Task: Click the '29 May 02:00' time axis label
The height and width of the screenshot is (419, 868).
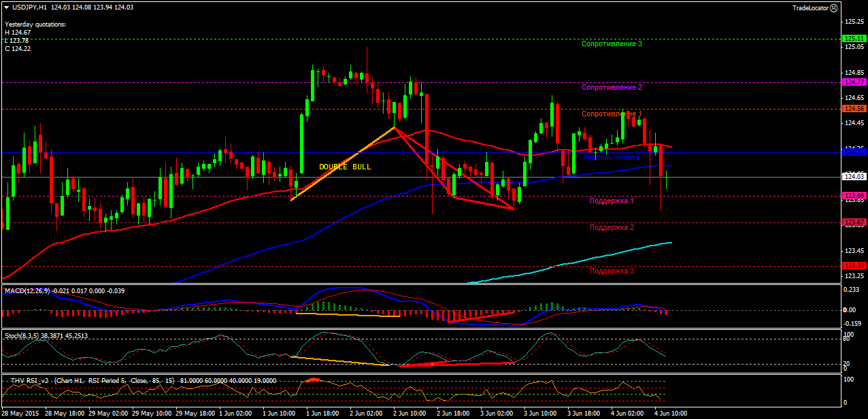Action: pos(109,414)
